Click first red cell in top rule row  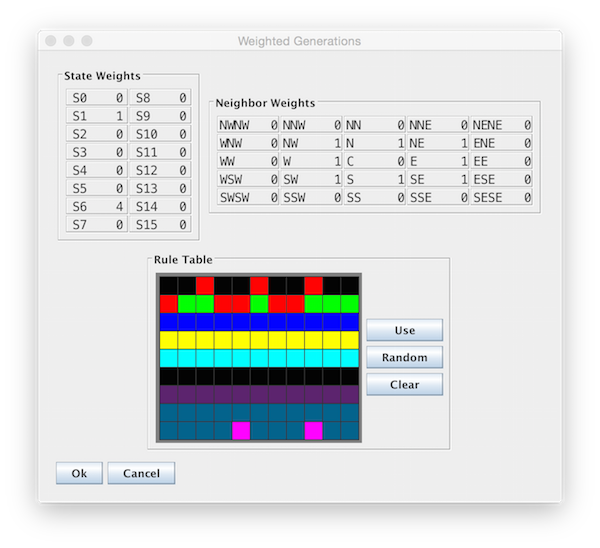(x=205, y=285)
